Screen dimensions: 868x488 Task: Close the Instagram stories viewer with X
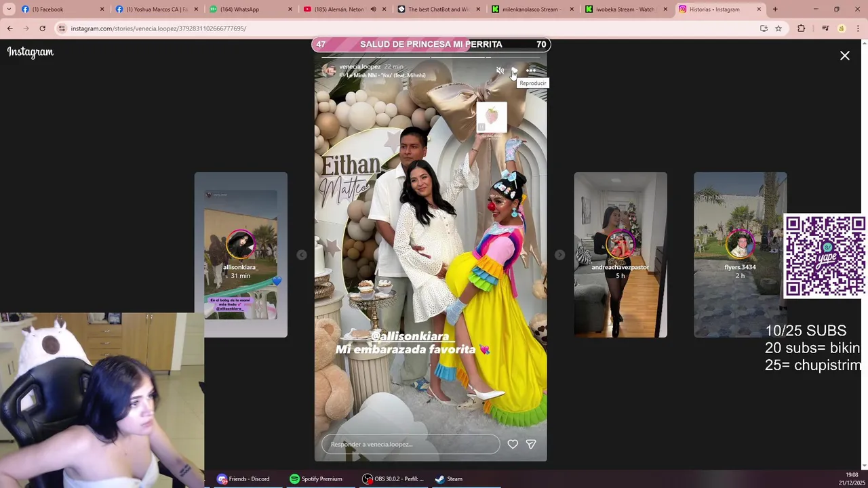[x=844, y=56]
